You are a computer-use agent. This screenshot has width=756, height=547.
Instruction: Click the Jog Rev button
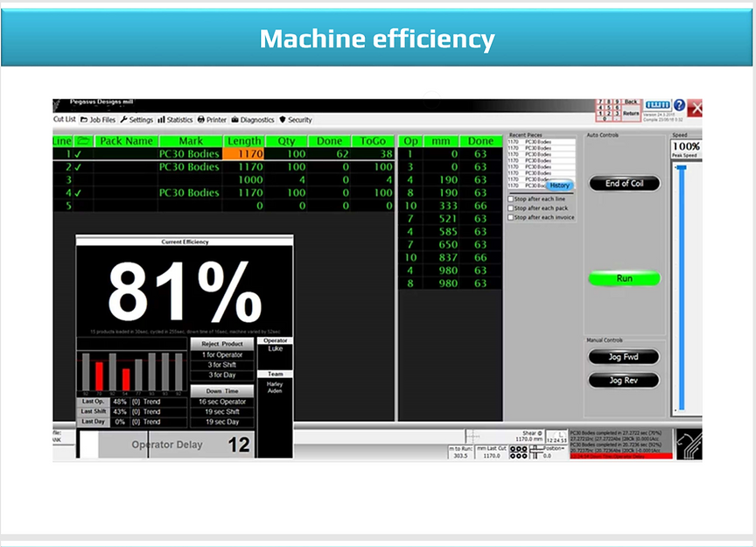tap(623, 380)
